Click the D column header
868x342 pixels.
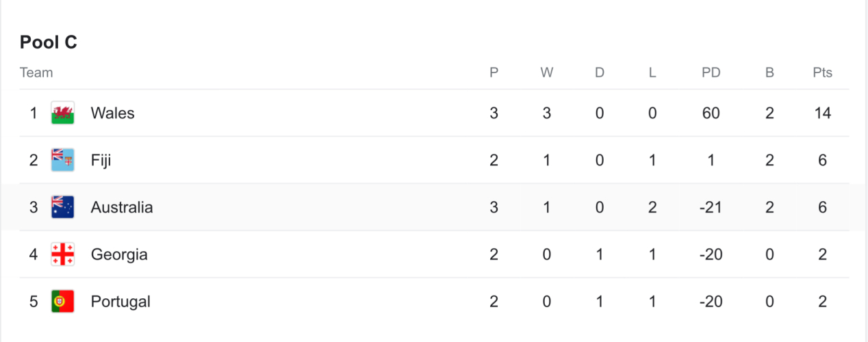600,73
